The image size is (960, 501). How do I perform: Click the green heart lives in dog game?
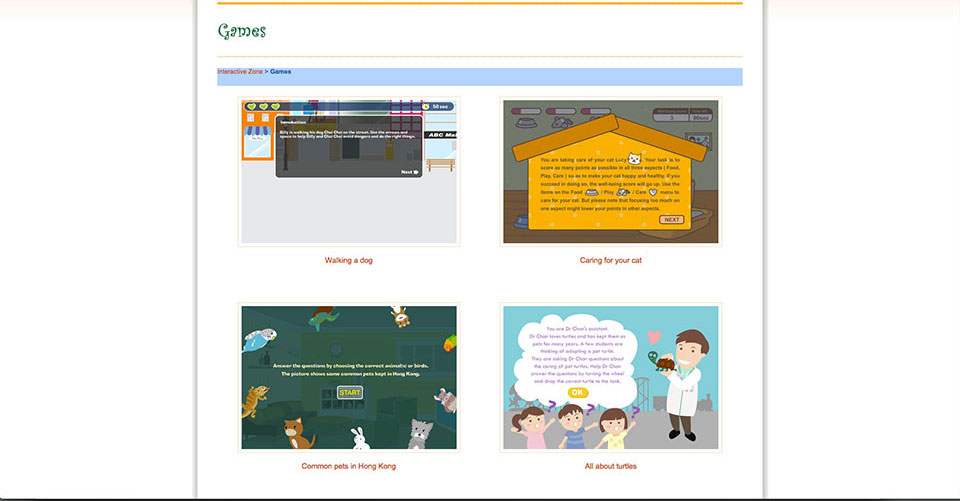(x=262, y=106)
